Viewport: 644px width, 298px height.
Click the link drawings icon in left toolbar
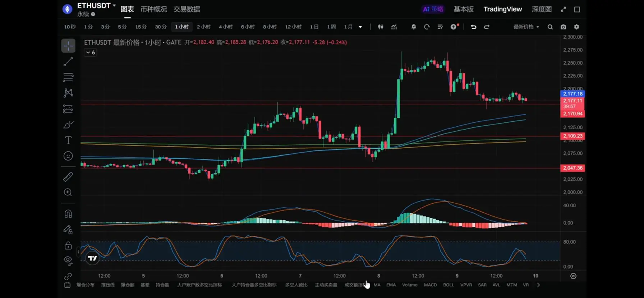click(x=68, y=276)
